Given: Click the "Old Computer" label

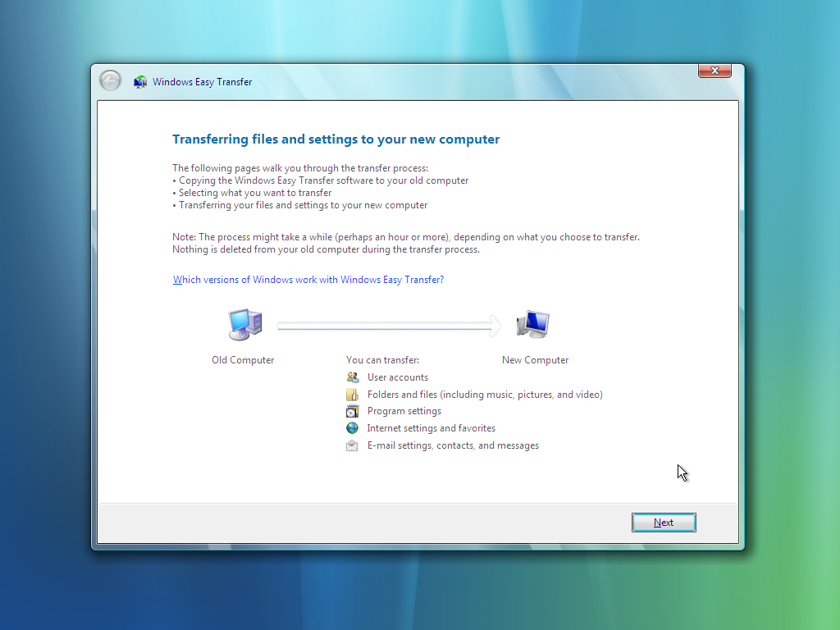Looking at the screenshot, I should (243, 360).
